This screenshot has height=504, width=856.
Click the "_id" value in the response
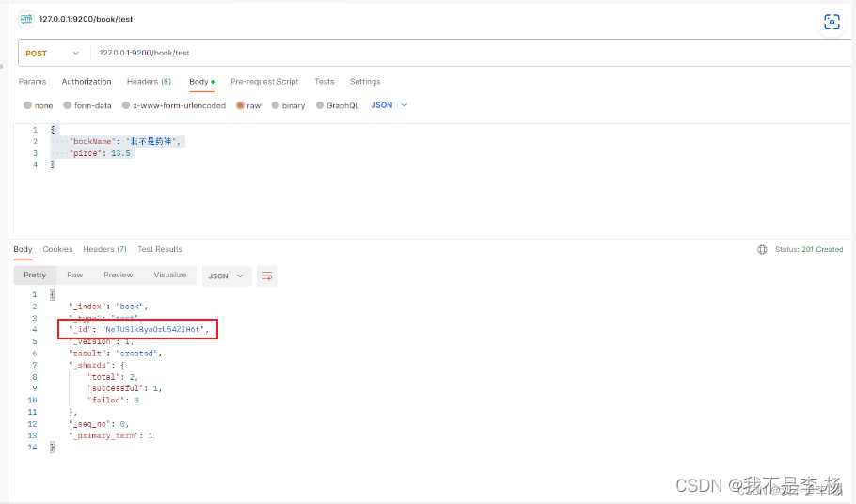pos(152,329)
